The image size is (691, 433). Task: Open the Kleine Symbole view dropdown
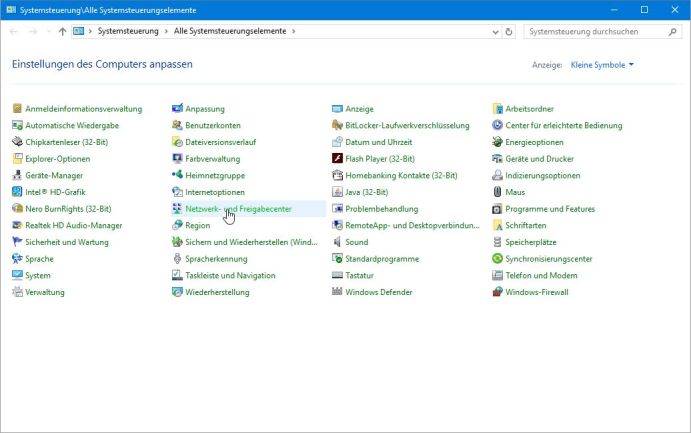[x=602, y=65]
